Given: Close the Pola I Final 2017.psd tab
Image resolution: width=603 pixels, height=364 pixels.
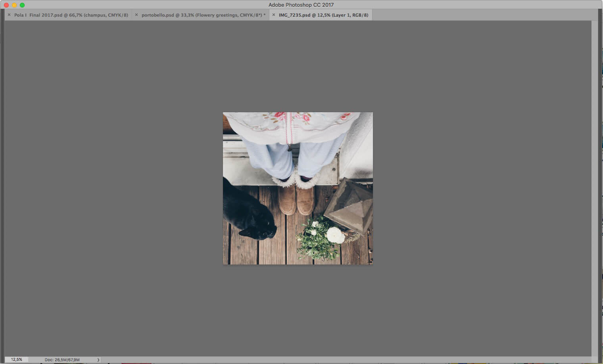Looking at the screenshot, I should 9,15.
